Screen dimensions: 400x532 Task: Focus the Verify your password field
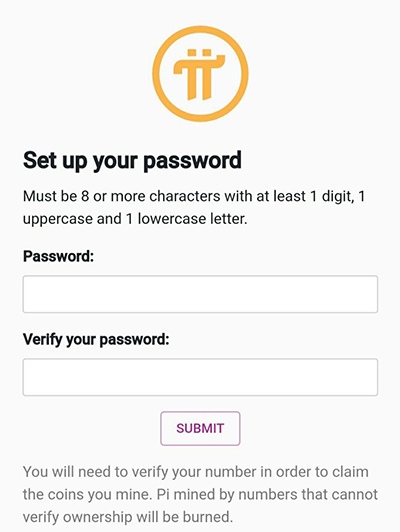200,377
